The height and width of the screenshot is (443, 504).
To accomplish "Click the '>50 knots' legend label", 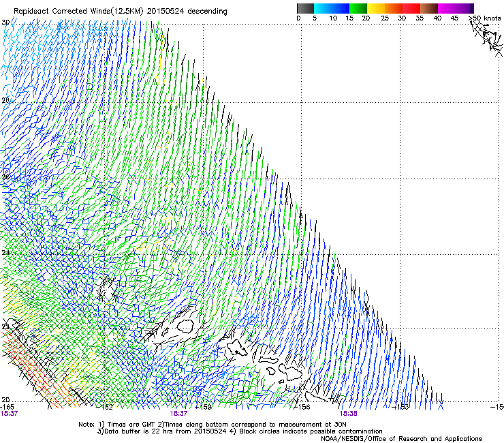I will coord(484,18).
